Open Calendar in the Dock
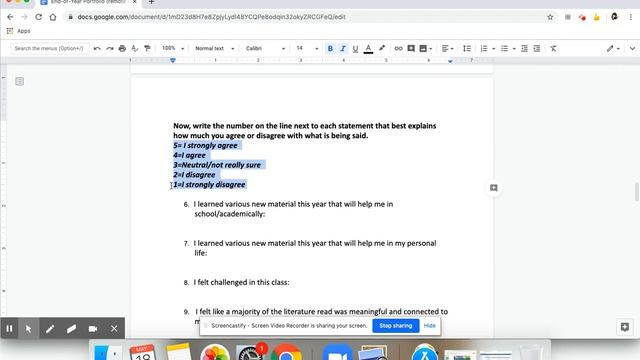 (142, 353)
